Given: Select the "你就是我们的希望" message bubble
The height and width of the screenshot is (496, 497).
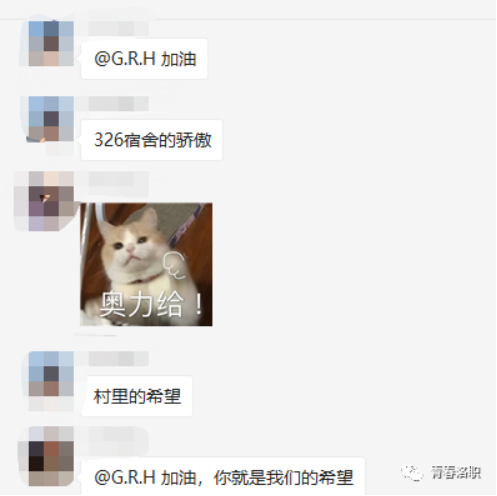Looking at the screenshot, I should [223, 477].
